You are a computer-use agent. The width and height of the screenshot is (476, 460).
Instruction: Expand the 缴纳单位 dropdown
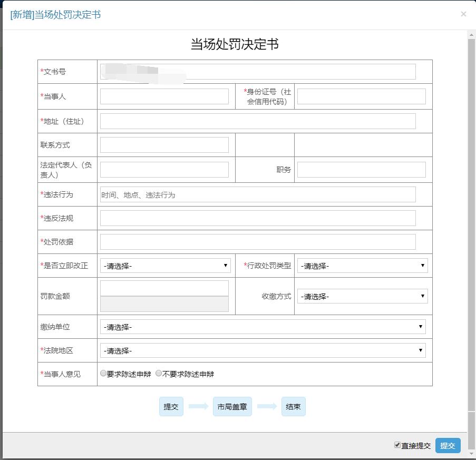[x=263, y=327]
